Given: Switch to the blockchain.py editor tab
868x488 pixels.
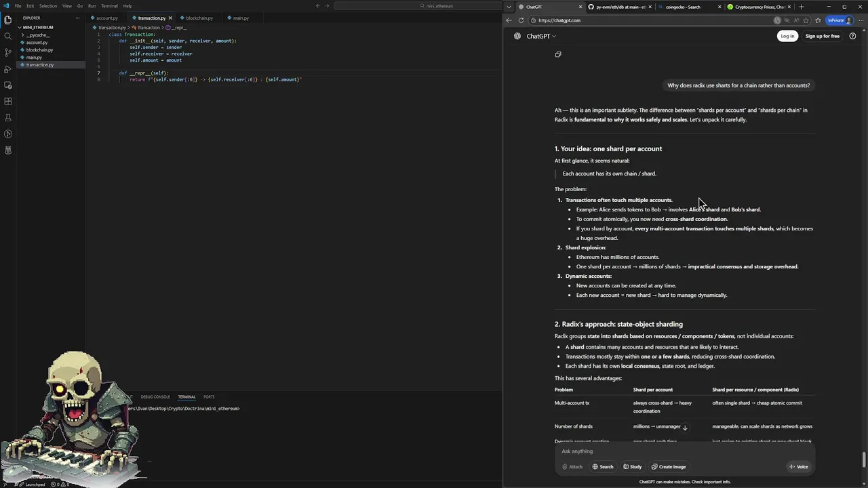Looking at the screenshot, I should (199, 18).
